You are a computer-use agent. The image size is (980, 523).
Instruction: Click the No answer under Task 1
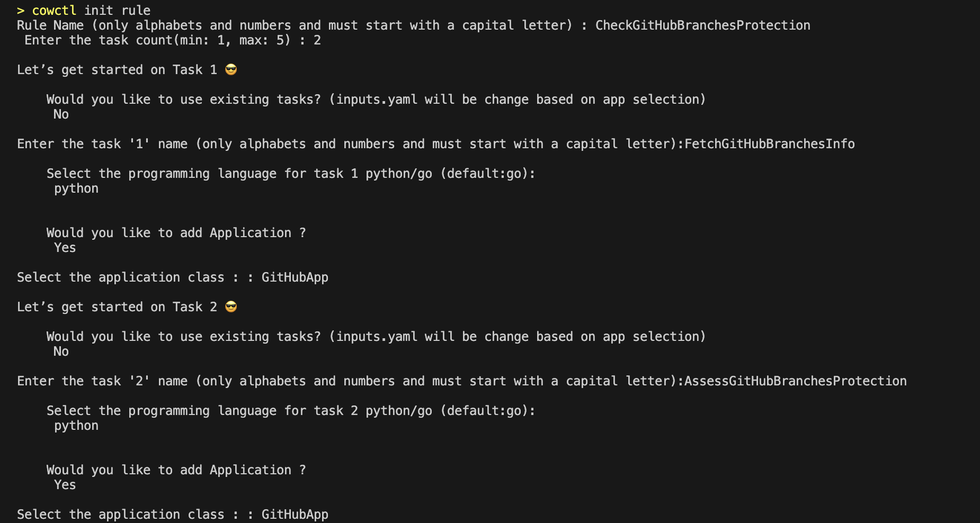61,114
